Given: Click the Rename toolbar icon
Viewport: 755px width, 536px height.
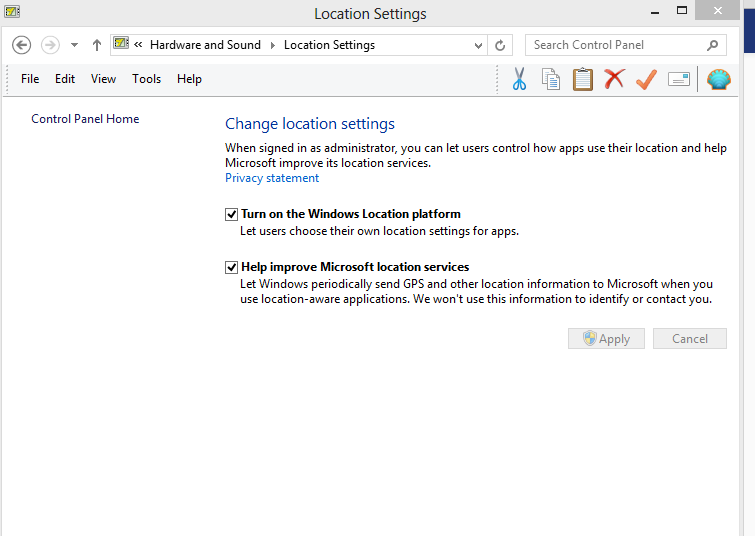Looking at the screenshot, I should click(x=679, y=79).
